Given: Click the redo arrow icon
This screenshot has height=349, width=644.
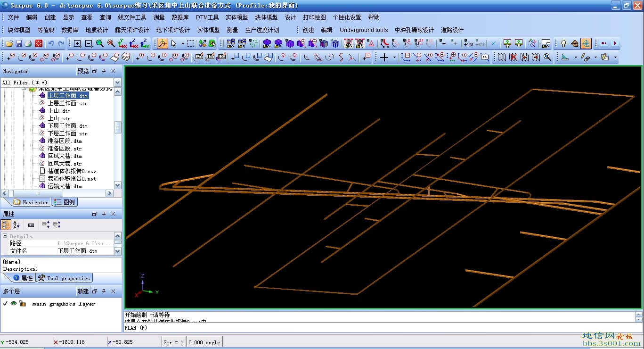Looking at the screenshot, I should (x=61, y=43).
